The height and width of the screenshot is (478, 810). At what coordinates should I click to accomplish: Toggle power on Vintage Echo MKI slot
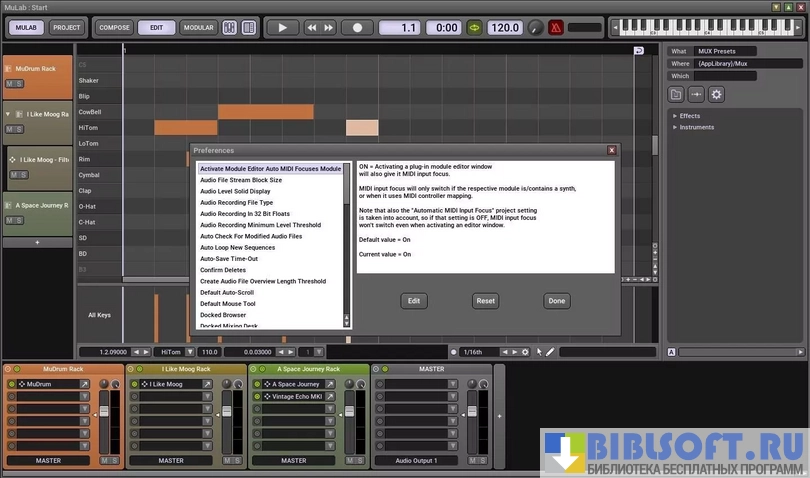click(258, 397)
